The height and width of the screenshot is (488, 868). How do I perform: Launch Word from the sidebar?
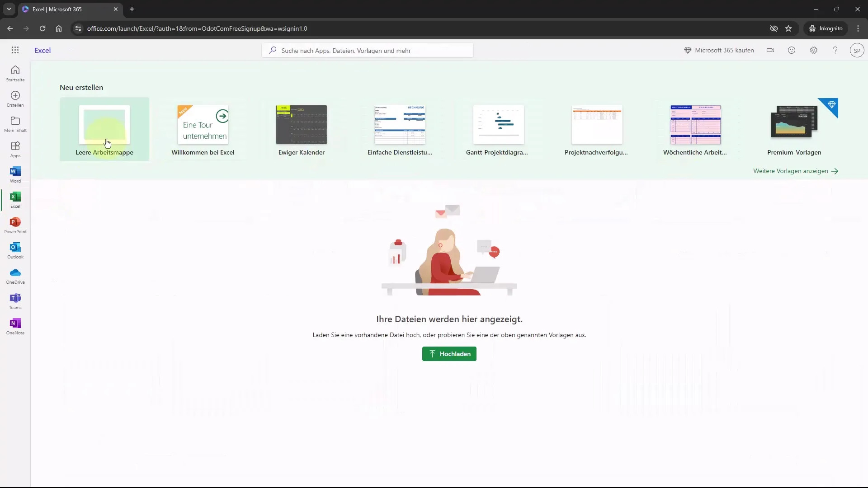[15, 174]
